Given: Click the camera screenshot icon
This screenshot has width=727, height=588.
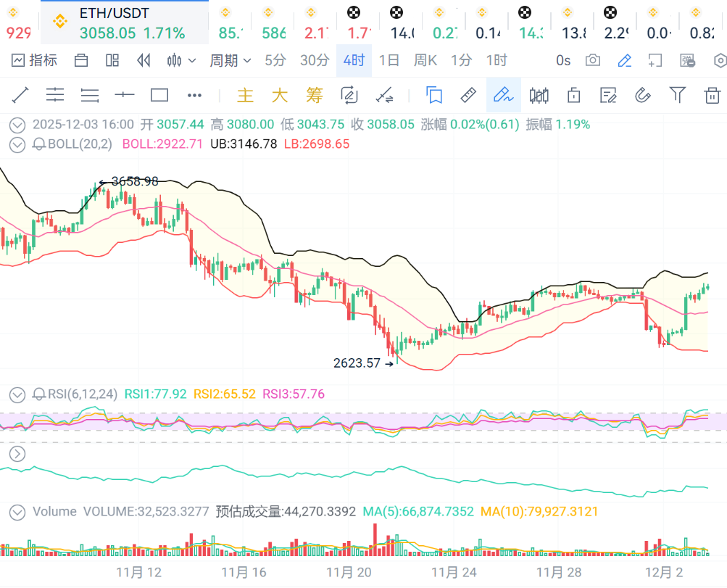Looking at the screenshot, I should [593, 61].
